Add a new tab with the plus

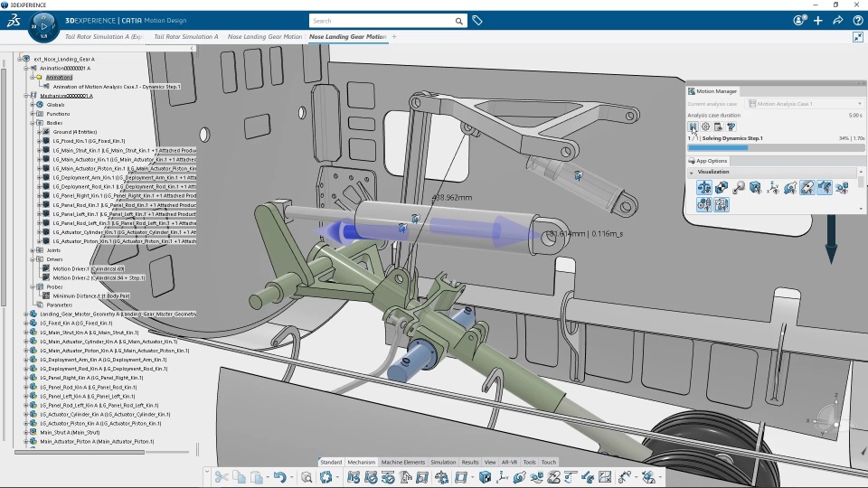394,36
